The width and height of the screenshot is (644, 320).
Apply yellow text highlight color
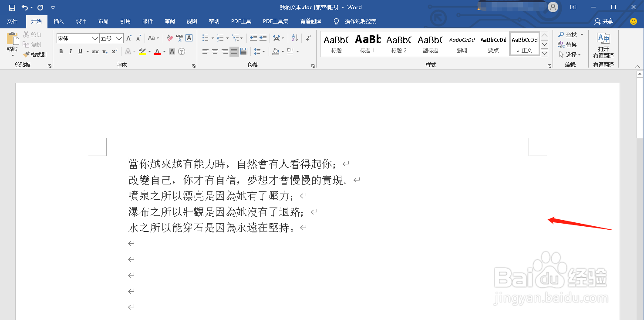click(x=142, y=51)
